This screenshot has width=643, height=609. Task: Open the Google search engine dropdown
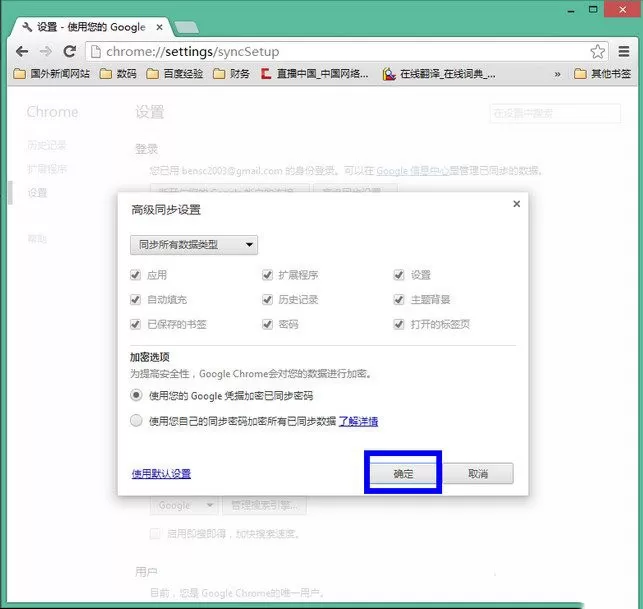[x=186, y=505]
